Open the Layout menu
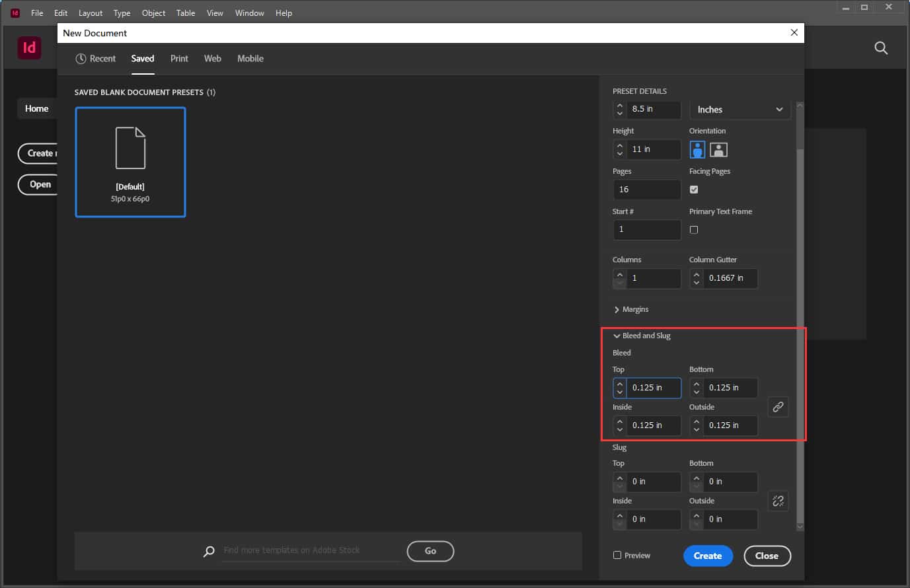The image size is (910, 588). [91, 13]
